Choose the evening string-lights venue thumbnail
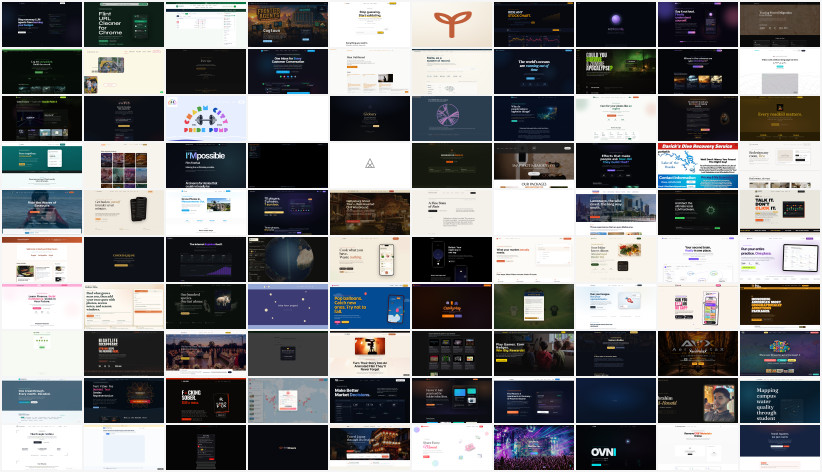This screenshot has height=472, width=822. pyautogui.click(x=206, y=353)
